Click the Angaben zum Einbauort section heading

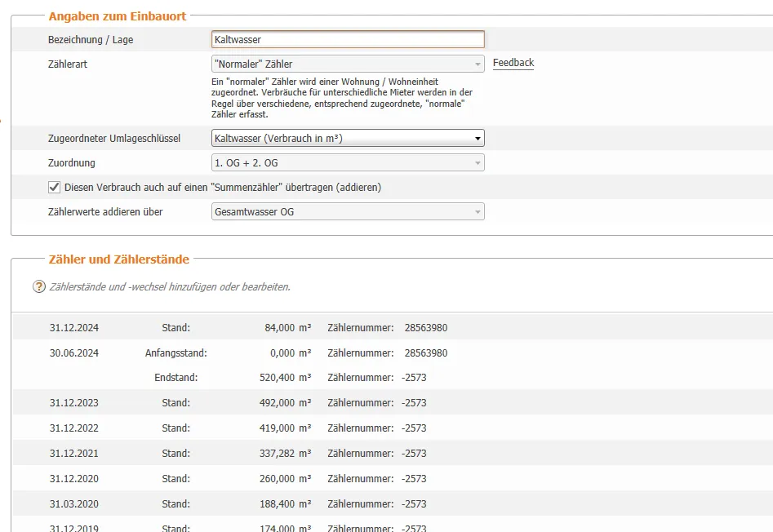118,16
